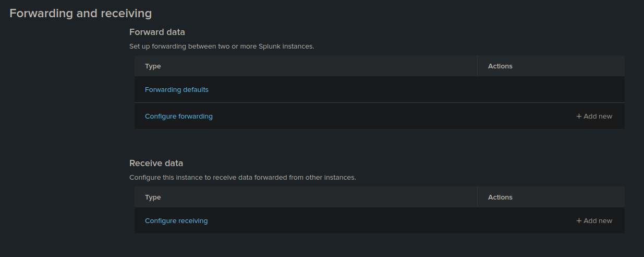The width and height of the screenshot is (644, 257).
Task: Click Type column header in Forward data table
Action: 153,66
